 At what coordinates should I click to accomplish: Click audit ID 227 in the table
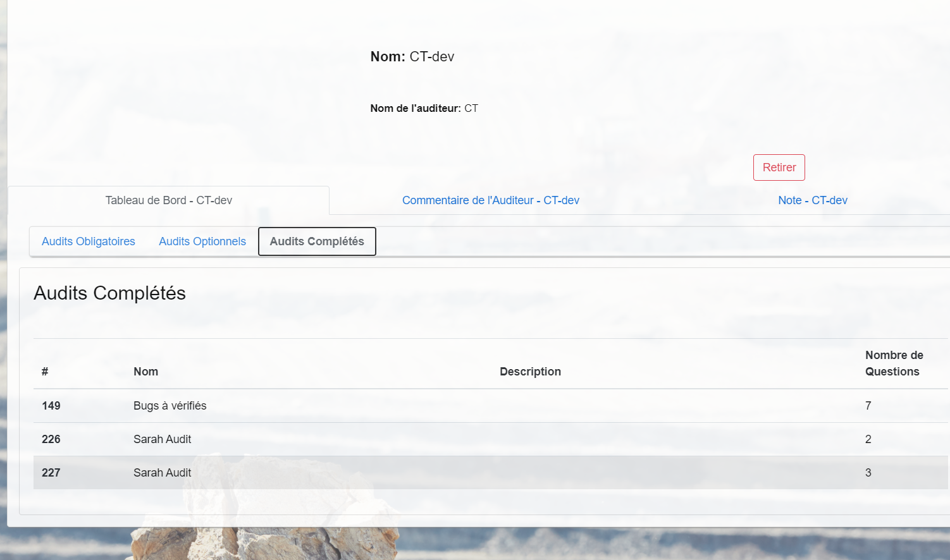point(51,473)
